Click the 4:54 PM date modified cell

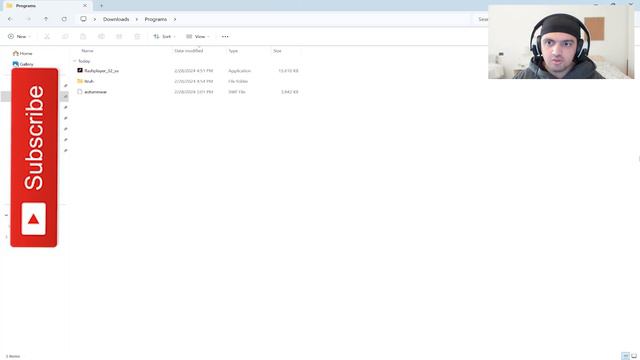pyautogui.click(x=193, y=81)
